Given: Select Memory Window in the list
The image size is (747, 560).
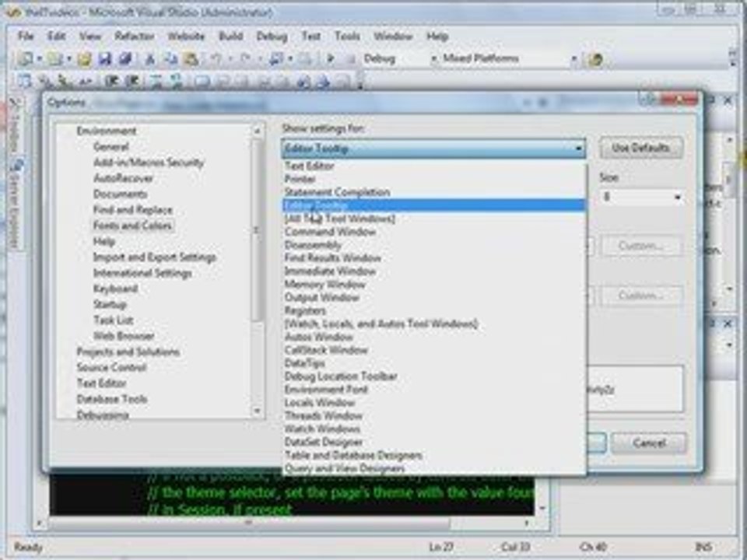Looking at the screenshot, I should pos(433,285).
